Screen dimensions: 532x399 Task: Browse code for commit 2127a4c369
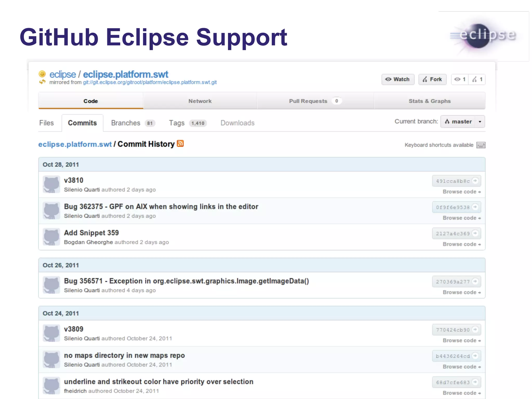[x=462, y=244]
